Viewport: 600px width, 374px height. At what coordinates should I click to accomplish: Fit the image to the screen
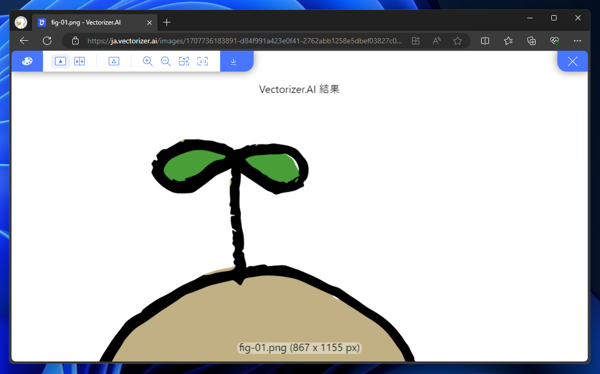184,61
